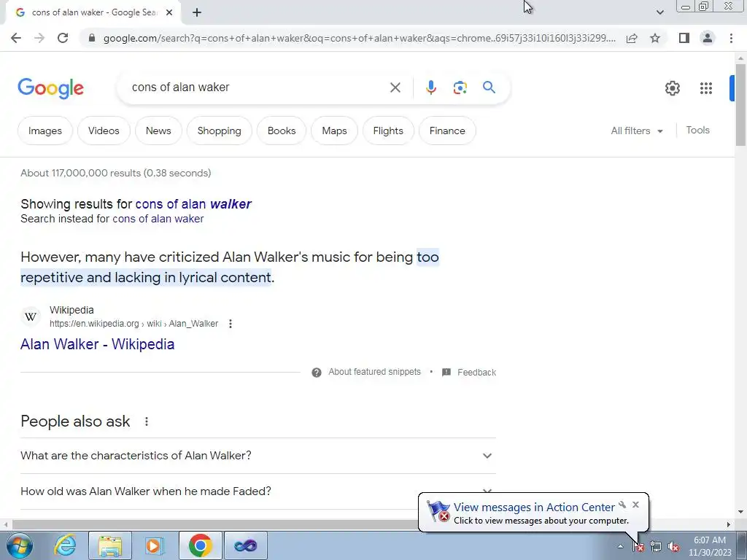Click the vertical page scrollbar
This screenshot has width=747, height=560.
[740, 105]
